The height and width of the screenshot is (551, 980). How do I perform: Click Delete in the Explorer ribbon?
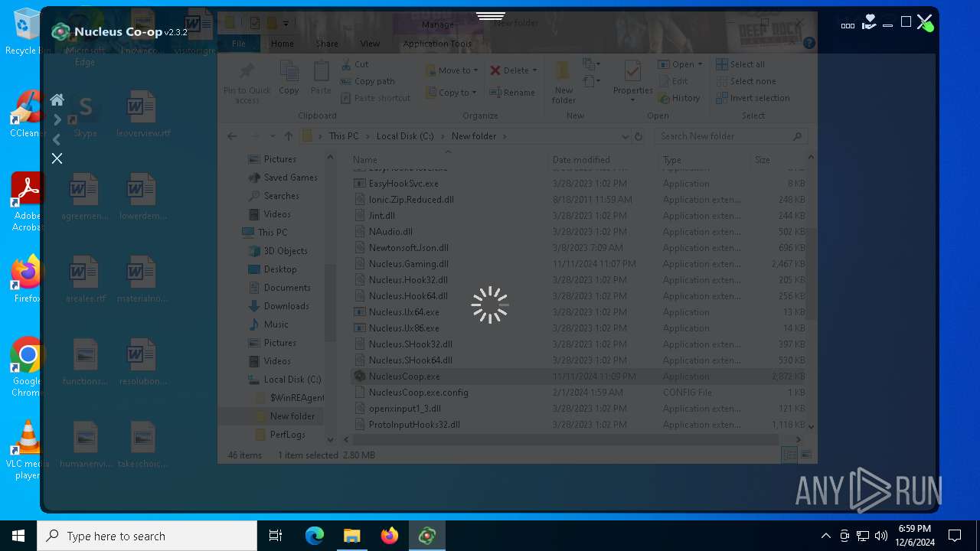coord(514,70)
